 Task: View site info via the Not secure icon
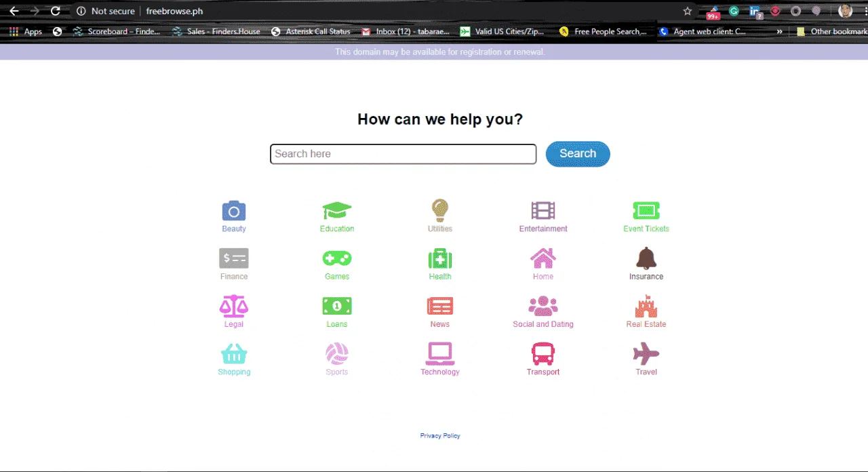coord(81,11)
